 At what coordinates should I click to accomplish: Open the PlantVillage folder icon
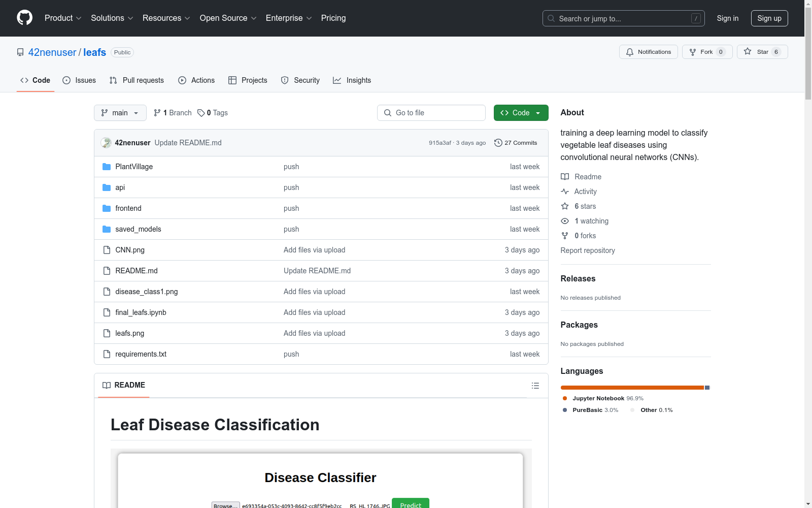107,167
